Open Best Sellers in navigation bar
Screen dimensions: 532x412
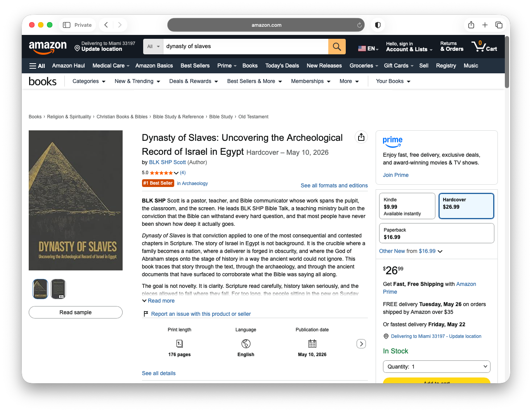[x=195, y=66]
